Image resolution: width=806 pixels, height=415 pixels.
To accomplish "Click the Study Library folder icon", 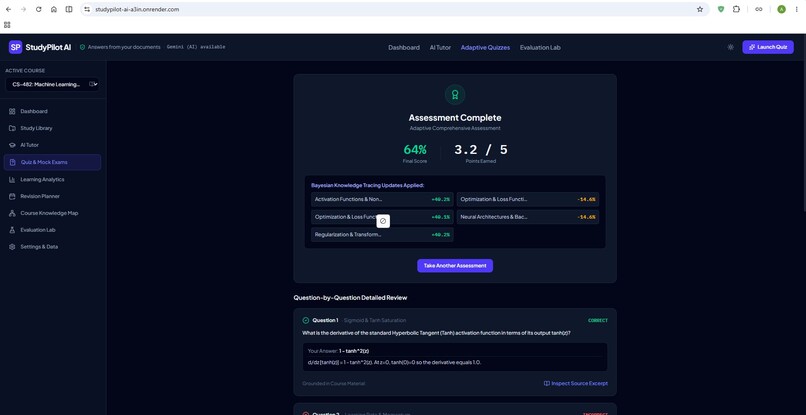I will (12, 128).
